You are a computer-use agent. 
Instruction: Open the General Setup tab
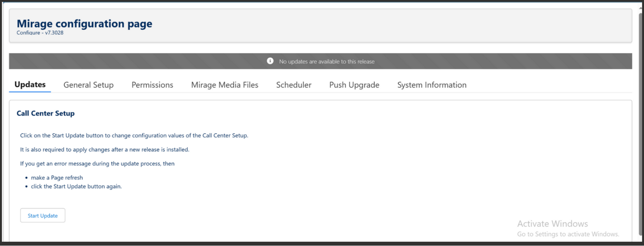coord(88,85)
